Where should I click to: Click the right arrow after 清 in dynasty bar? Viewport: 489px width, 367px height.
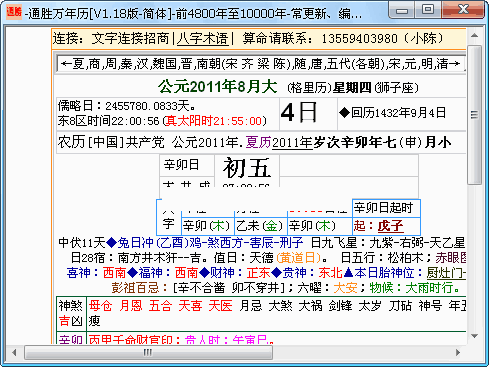pyautogui.click(x=455, y=63)
